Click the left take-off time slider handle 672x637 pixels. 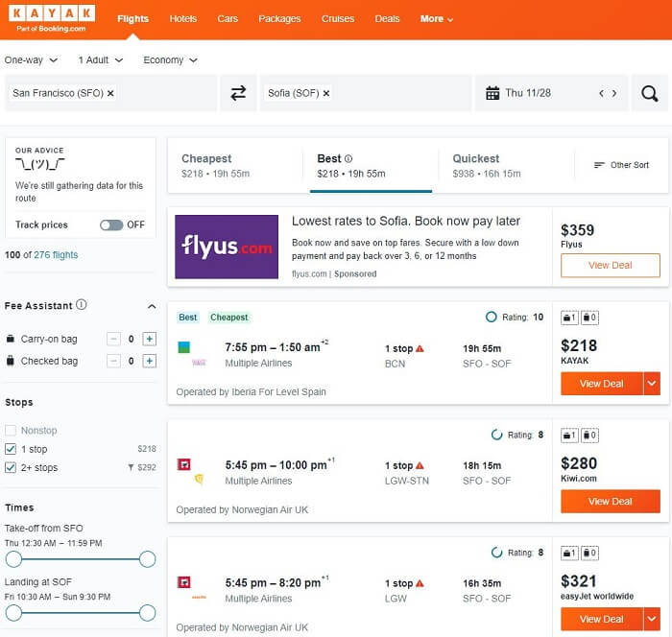[13, 558]
